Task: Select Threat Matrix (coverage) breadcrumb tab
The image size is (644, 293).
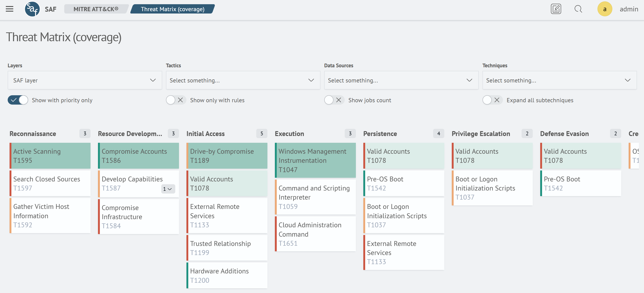Action: pos(172,9)
